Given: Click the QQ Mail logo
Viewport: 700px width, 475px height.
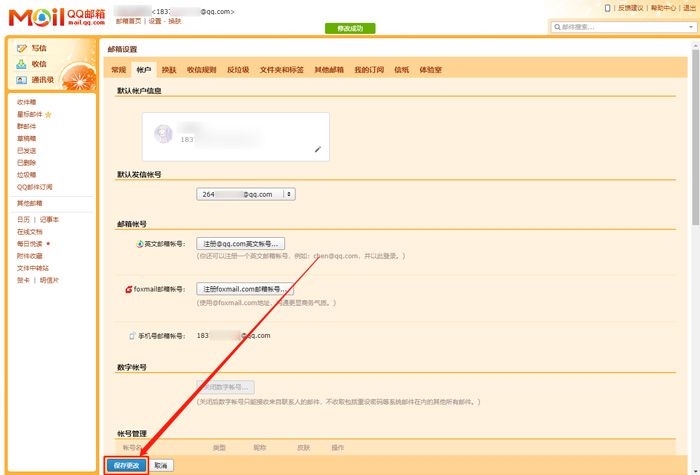Looking at the screenshot, I should (x=57, y=17).
